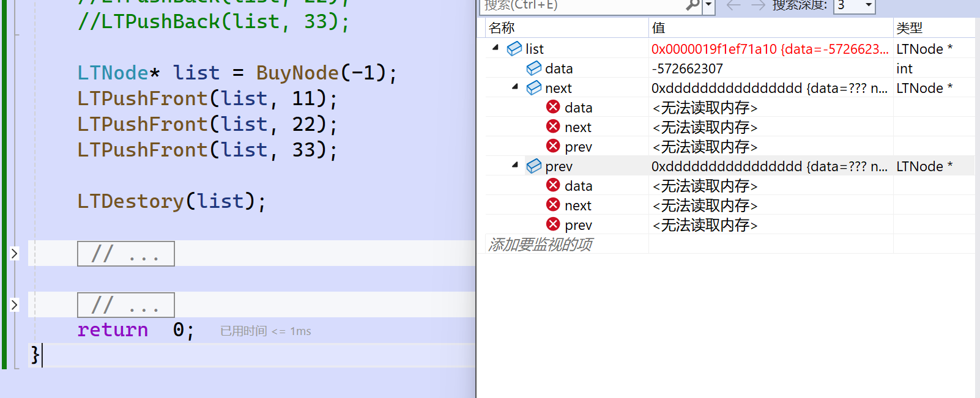Click LTPushFront(list, 11) line

click(207, 98)
